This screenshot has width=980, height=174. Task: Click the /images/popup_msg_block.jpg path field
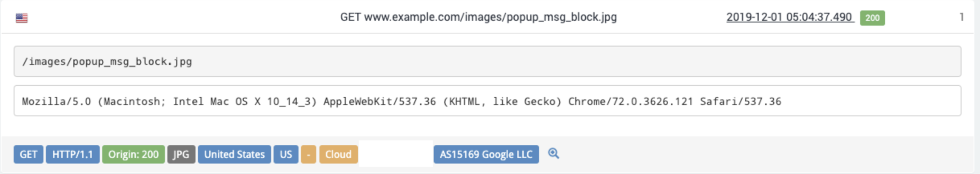487,62
